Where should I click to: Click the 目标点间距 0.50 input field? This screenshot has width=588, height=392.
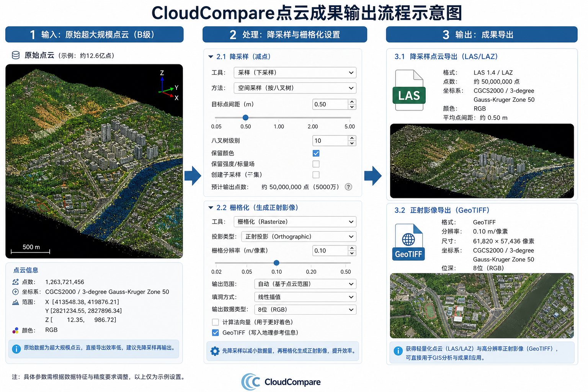click(x=330, y=104)
